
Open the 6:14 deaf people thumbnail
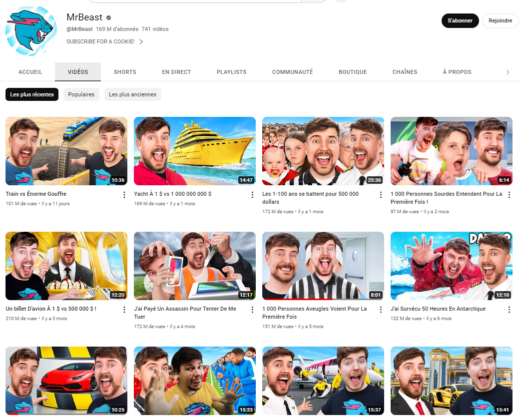click(452, 151)
